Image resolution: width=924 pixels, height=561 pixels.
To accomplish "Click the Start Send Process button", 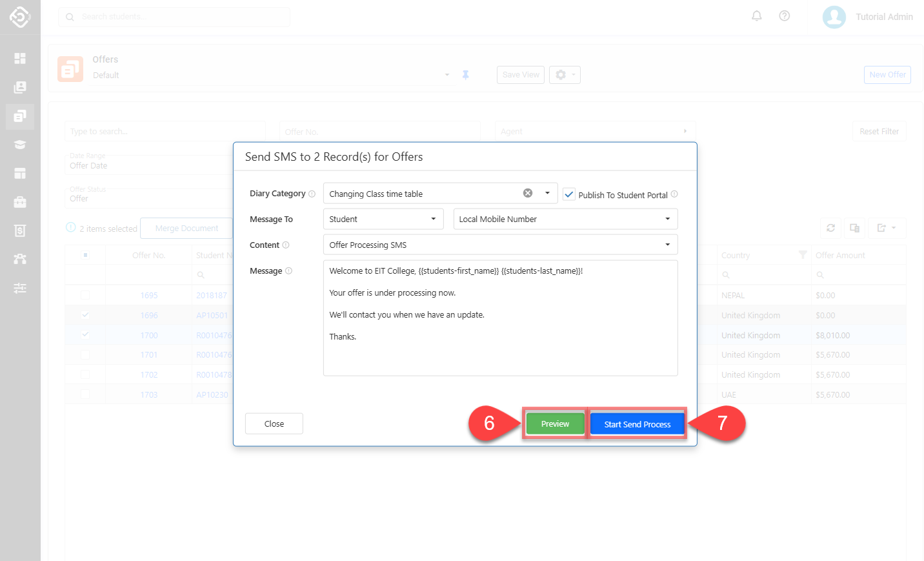I will pos(637,424).
